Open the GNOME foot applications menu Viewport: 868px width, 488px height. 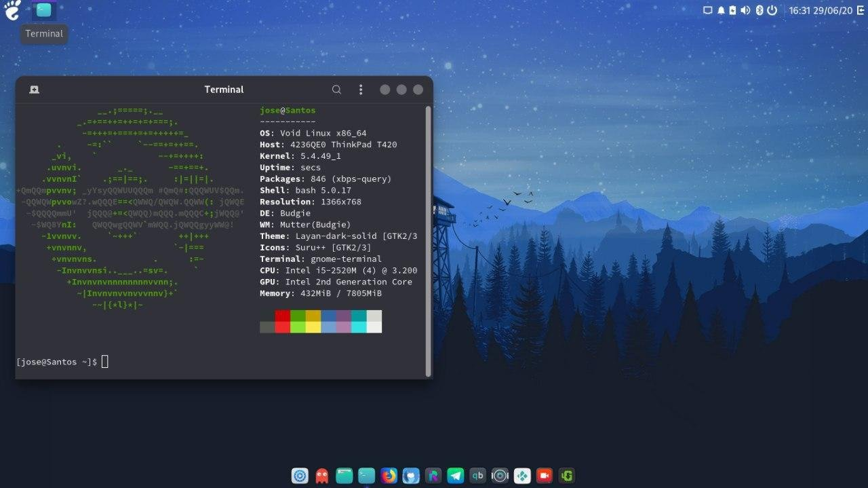click(x=12, y=10)
